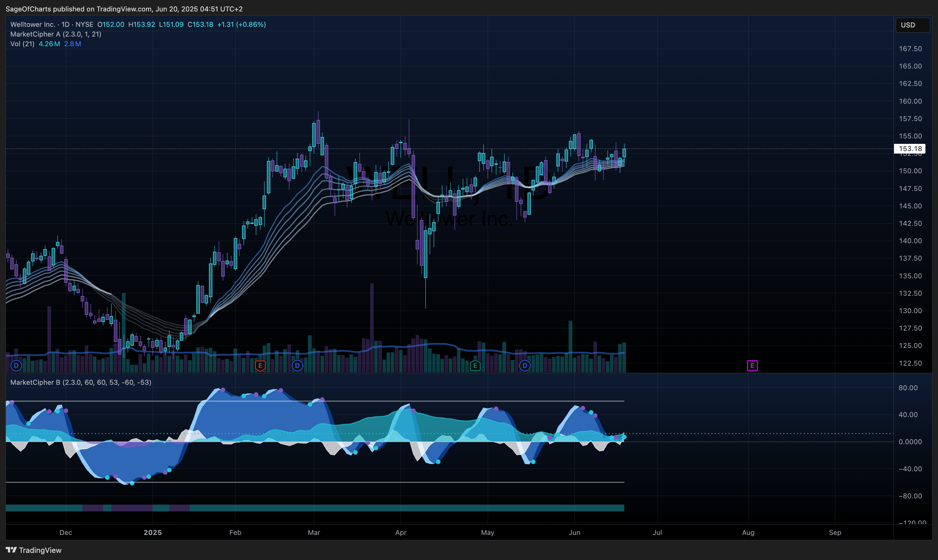Click the Dec label on the time axis
The width and height of the screenshot is (938, 560).
[x=66, y=532]
